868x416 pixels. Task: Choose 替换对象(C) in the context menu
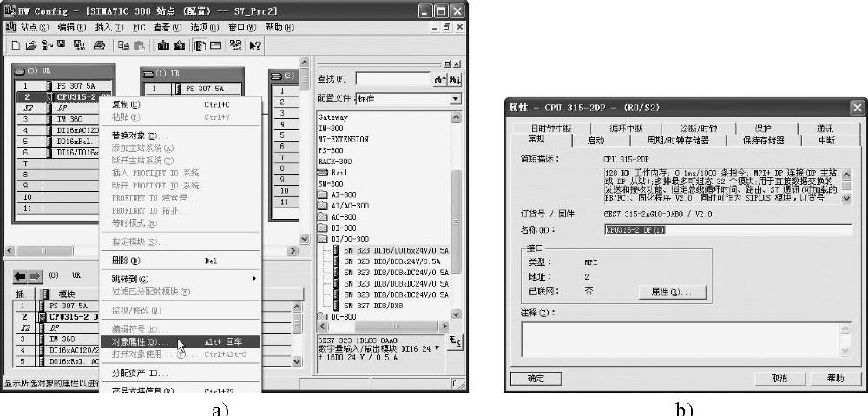tap(180, 135)
